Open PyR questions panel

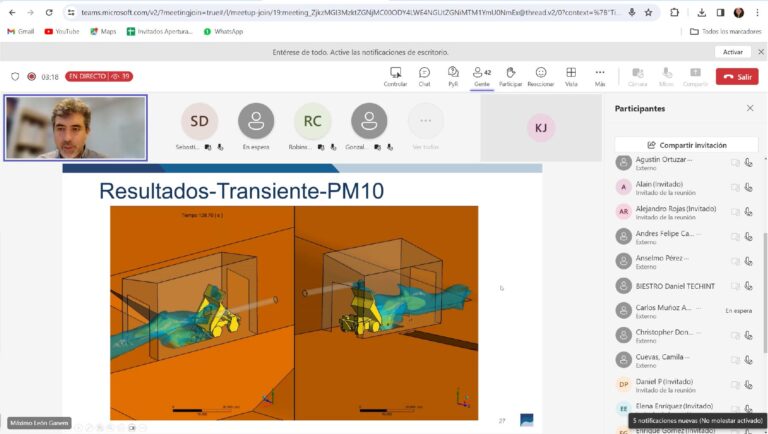pos(453,77)
